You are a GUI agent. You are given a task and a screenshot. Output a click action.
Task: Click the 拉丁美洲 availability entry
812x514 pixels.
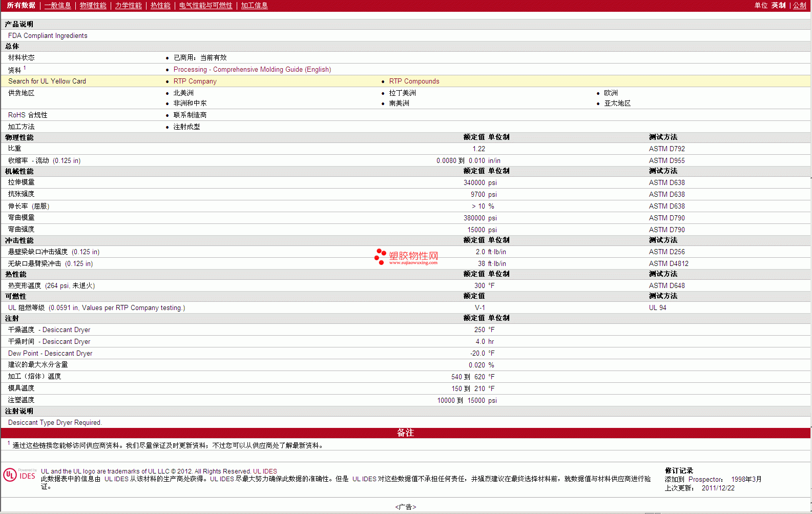[402, 93]
